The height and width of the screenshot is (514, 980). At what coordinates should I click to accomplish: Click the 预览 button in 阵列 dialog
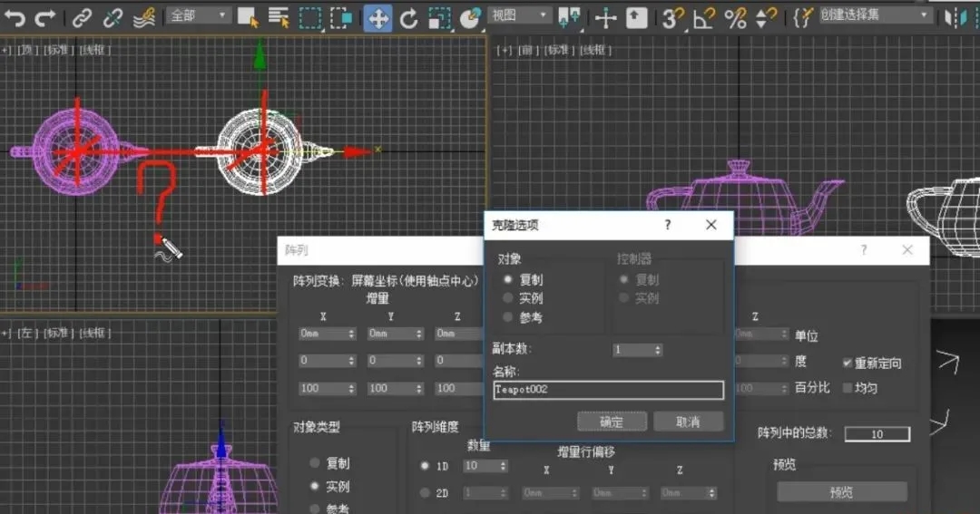click(841, 492)
